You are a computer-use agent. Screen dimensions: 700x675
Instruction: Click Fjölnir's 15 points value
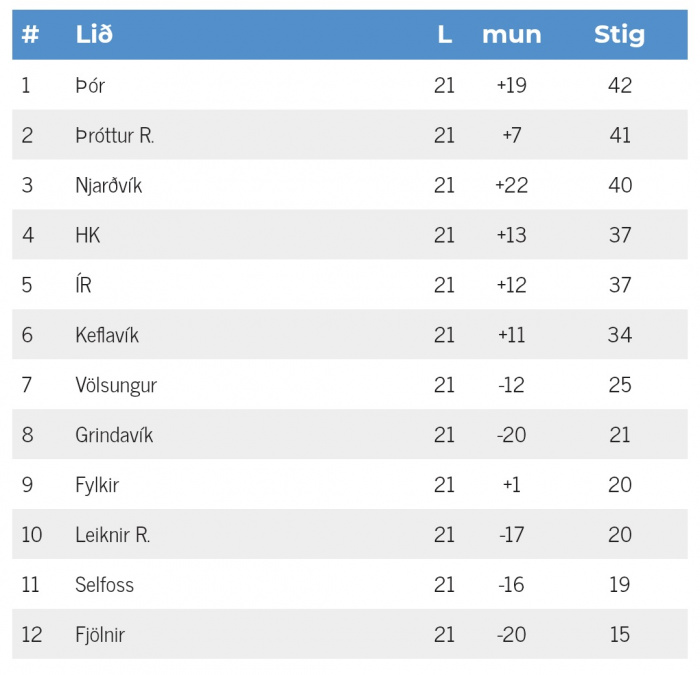(620, 634)
